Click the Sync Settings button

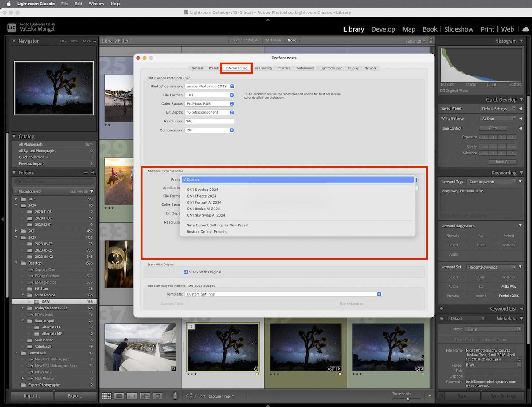click(503, 396)
